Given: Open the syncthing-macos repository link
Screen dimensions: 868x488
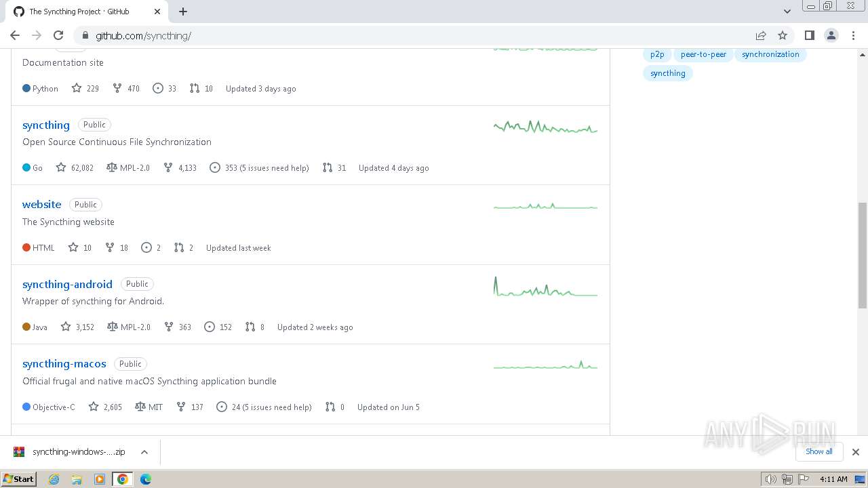Looking at the screenshot, I should pos(64,364).
